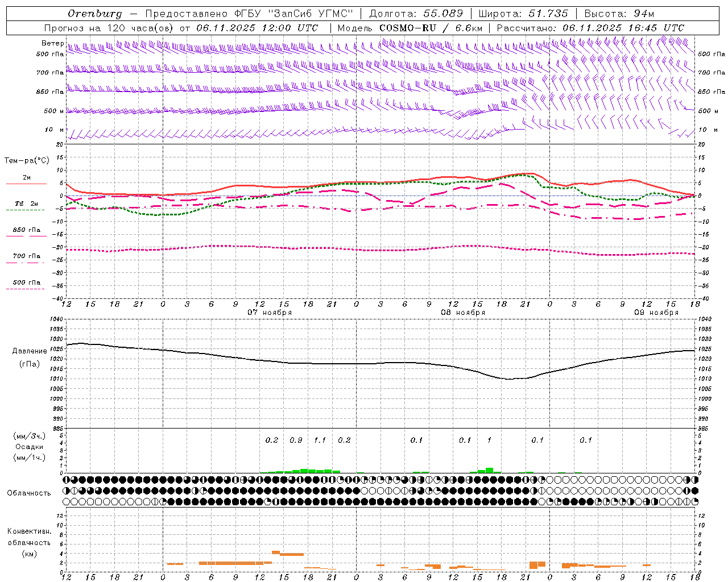
Task: Click the Orenburg station title
Action: pos(94,14)
